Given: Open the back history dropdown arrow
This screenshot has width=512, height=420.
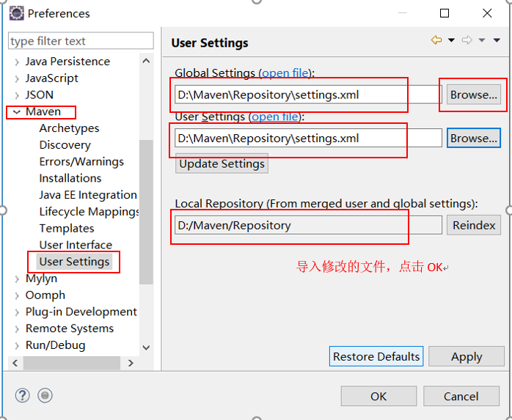Looking at the screenshot, I should [x=451, y=40].
